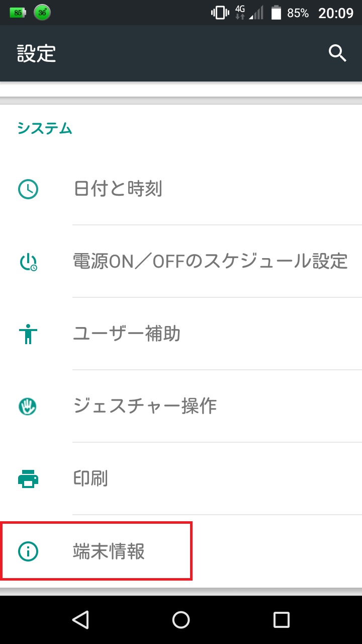
Task: Tap the システム section header
Action: [x=45, y=129]
